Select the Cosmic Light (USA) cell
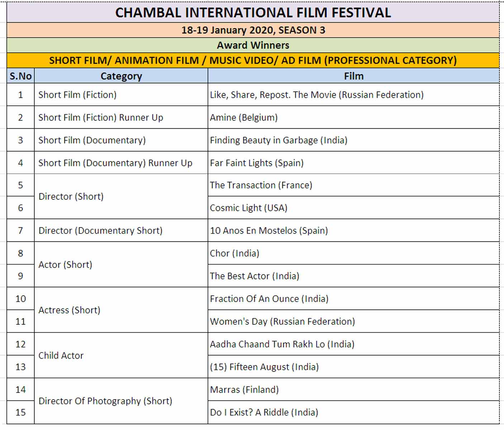This screenshot has width=504, height=430. (353, 208)
